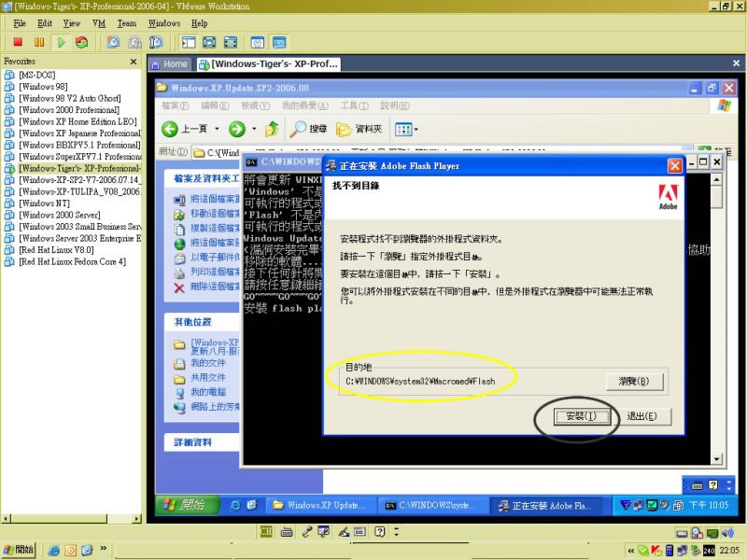Select [Windows NT] in Favorites
This screenshot has height=560, width=747.
(x=44, y=203)
